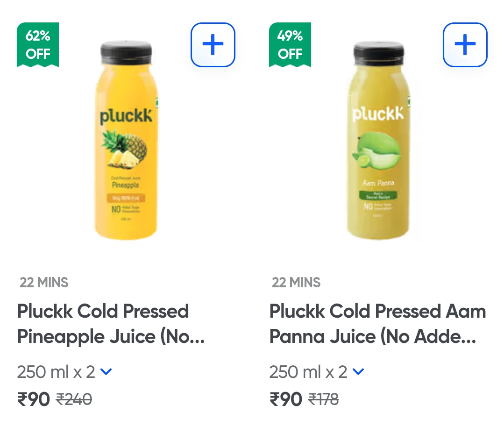This screenshot has height=434, width=504.
Task: Click the ₹90 price of Pineapple Juice
Action: tap(34, 399)
